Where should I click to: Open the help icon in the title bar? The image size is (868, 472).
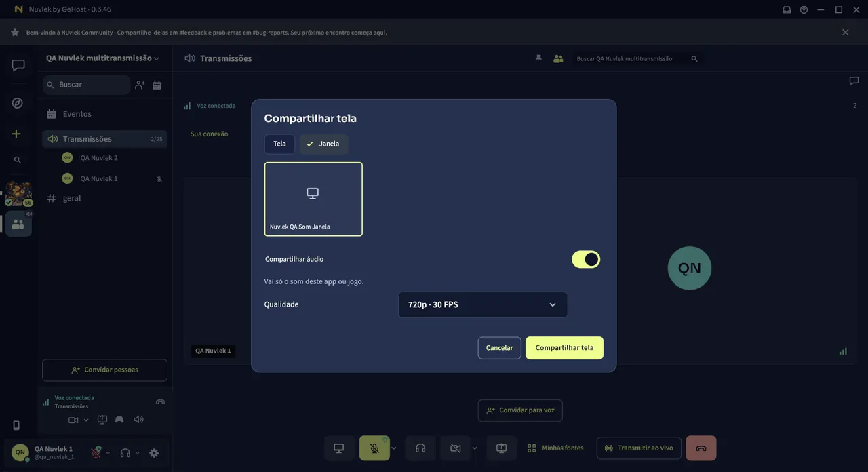point(804,9)
